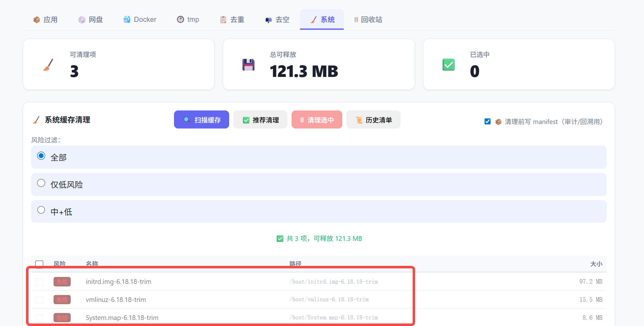Click 清理选中 button
Viewport: 644px width, 326px height.
point(317,120)
